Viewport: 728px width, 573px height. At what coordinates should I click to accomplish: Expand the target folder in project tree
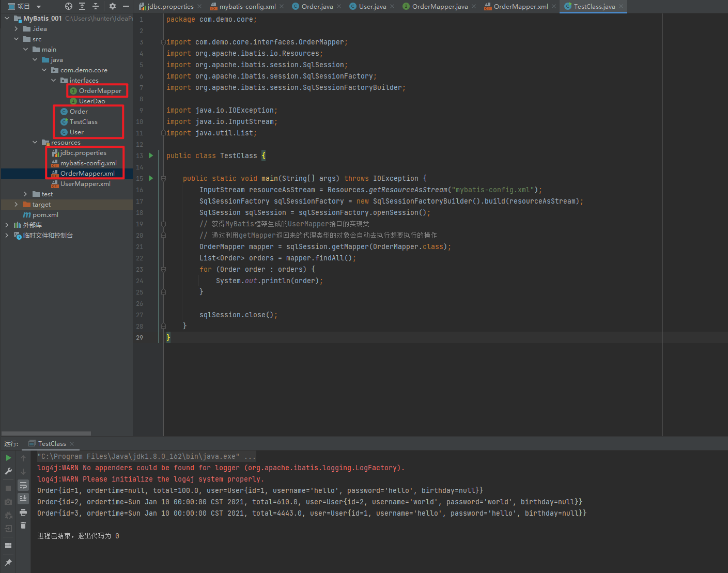(x=17, y=205)
